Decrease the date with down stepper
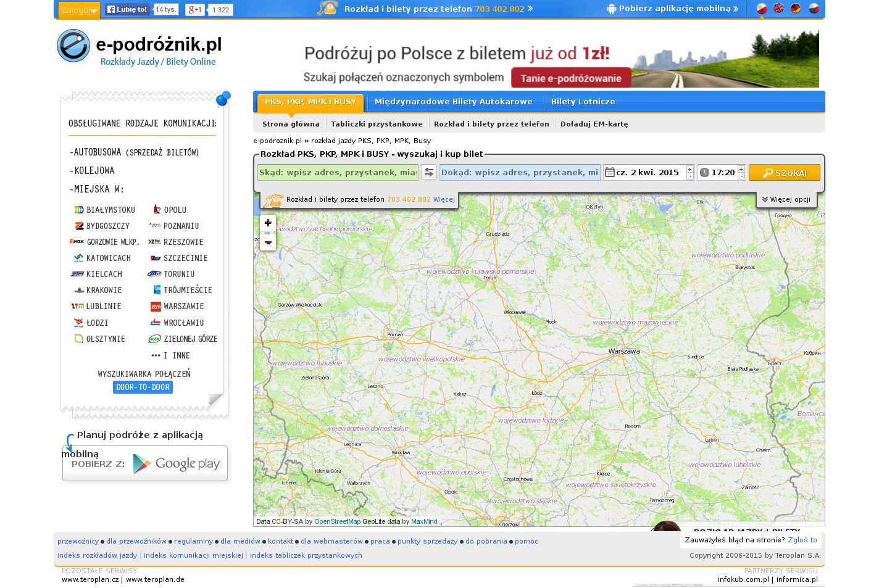This screenshot has height=588, width=879. click(x=690, y=176)
